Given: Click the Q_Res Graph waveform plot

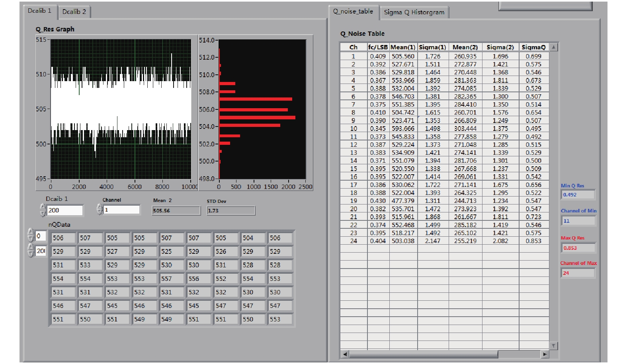Looking at the screenshot, I should (x=121, y=109).
